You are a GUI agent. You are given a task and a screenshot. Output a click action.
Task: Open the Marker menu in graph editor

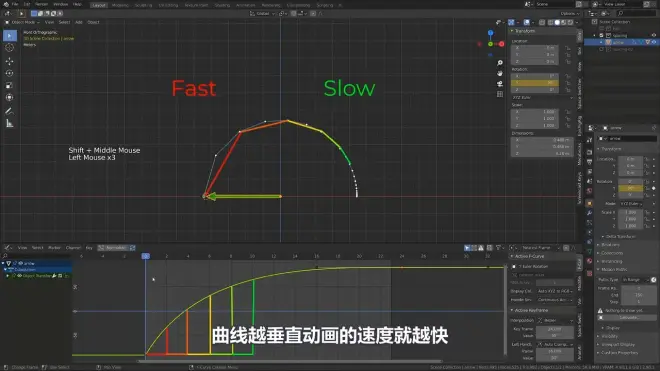[54, 248]
